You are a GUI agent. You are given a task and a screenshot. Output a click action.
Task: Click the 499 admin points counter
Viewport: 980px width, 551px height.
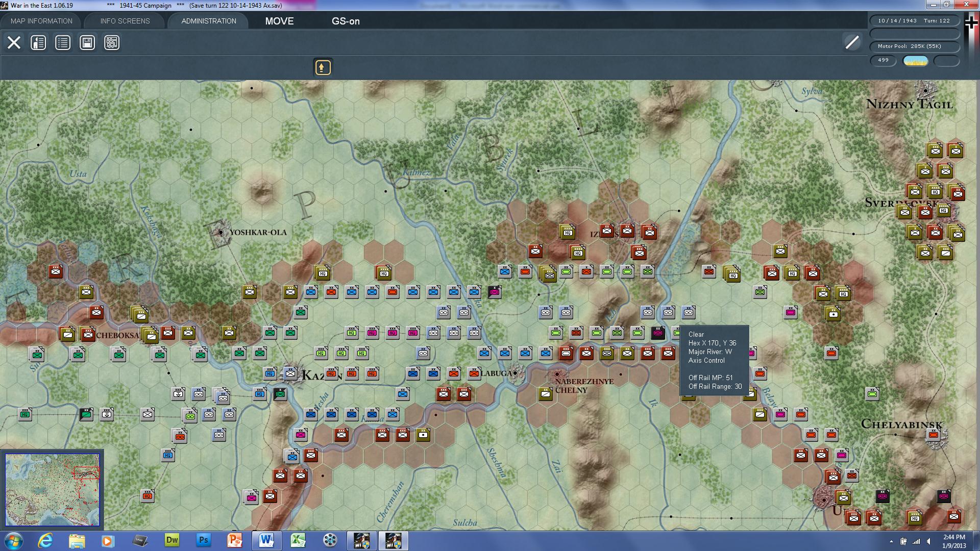pyautogui.click(x=883, y=60)
